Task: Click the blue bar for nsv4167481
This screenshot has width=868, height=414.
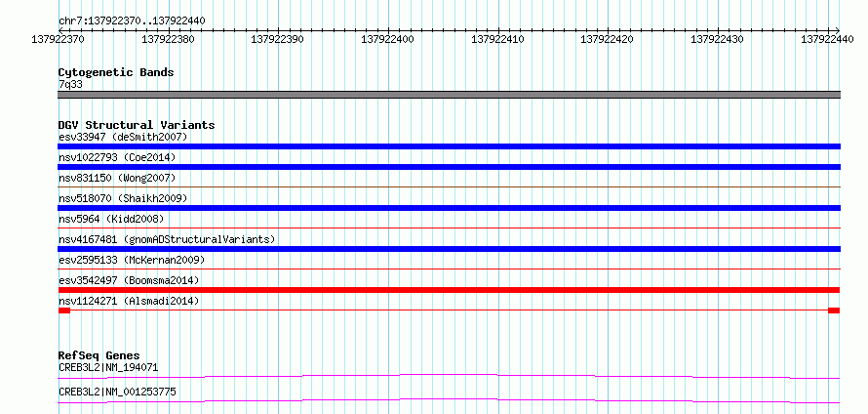Action: click(449, 249)
